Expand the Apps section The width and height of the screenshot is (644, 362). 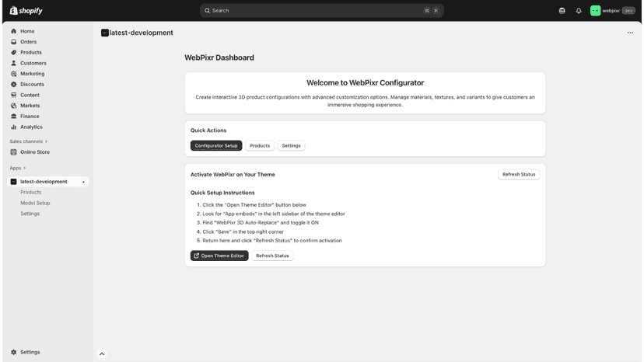coord(18,168)
